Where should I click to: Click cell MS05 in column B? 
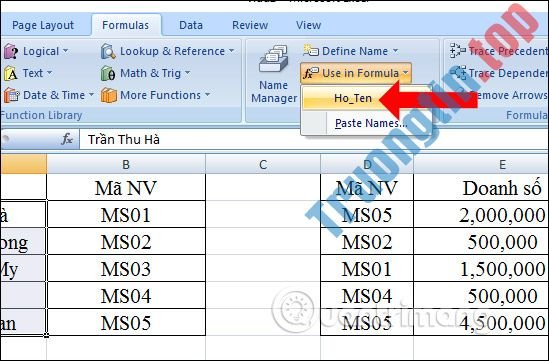tap(126, 322)
